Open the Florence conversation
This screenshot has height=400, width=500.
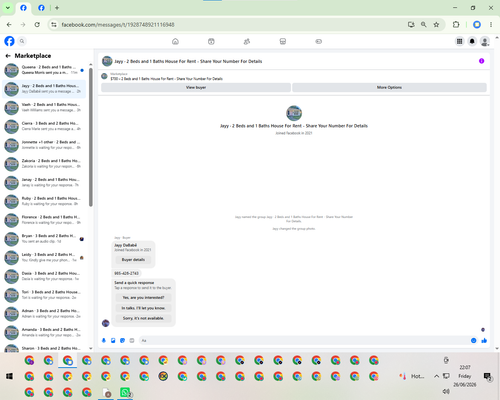[x=44, y=220]
